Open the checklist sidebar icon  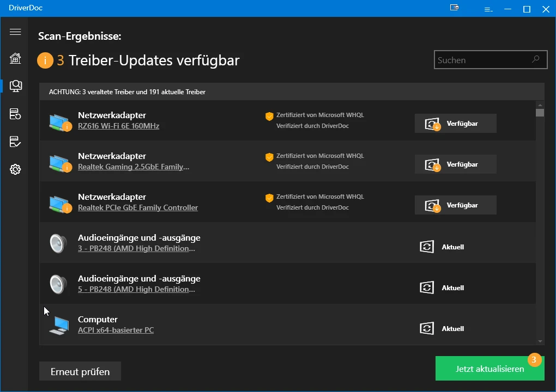coord(15,142)
